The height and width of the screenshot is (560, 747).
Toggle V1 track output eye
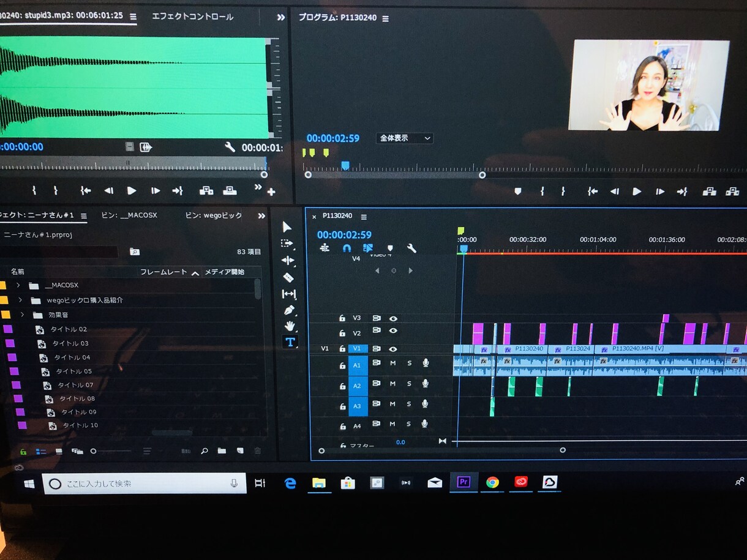[393, 349]
